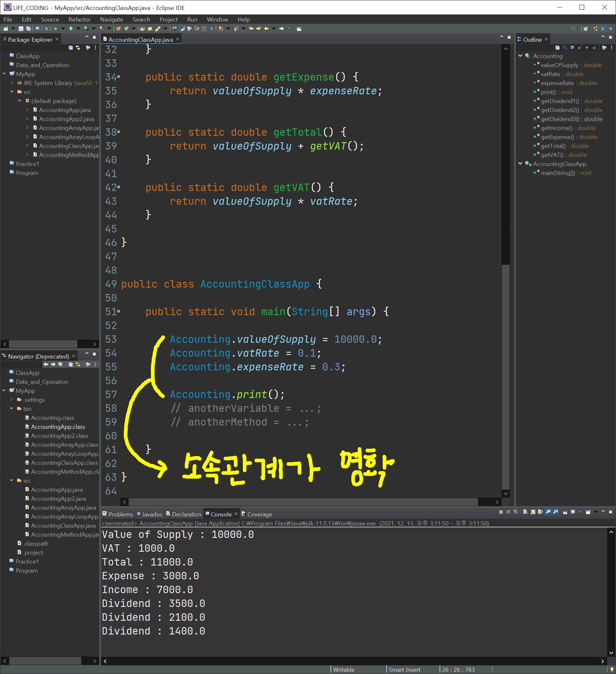Click the green Run button in toolbar
The width and height of the screenshot is (616, 674).
(71, 29)
